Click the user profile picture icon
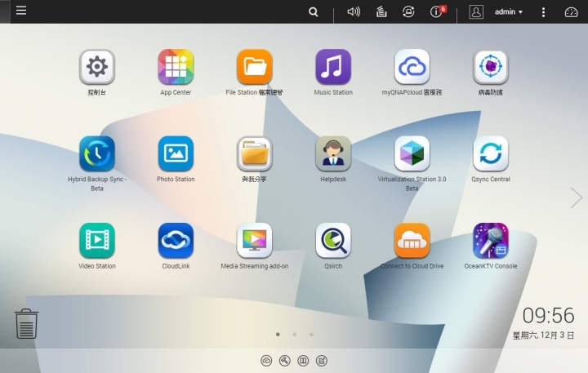This screenshot has width=588, height=373. [x=476, y=12]
